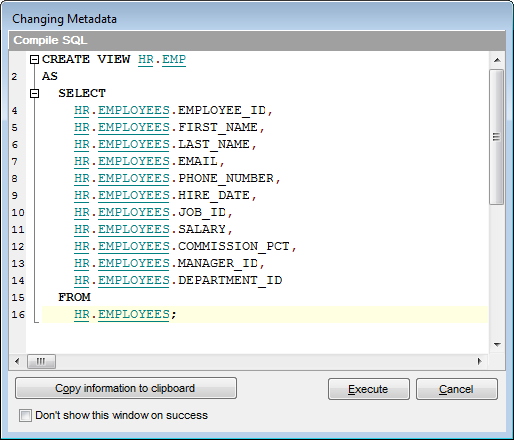Click MANAGER_ID column text
Screen dimensions: 514x440
pos(218,263)
